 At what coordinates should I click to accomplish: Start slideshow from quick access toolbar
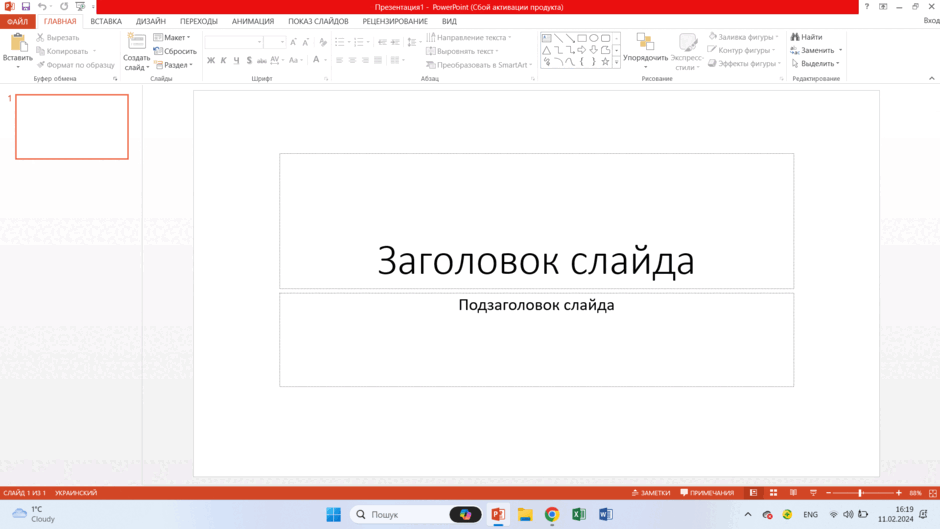80,7
